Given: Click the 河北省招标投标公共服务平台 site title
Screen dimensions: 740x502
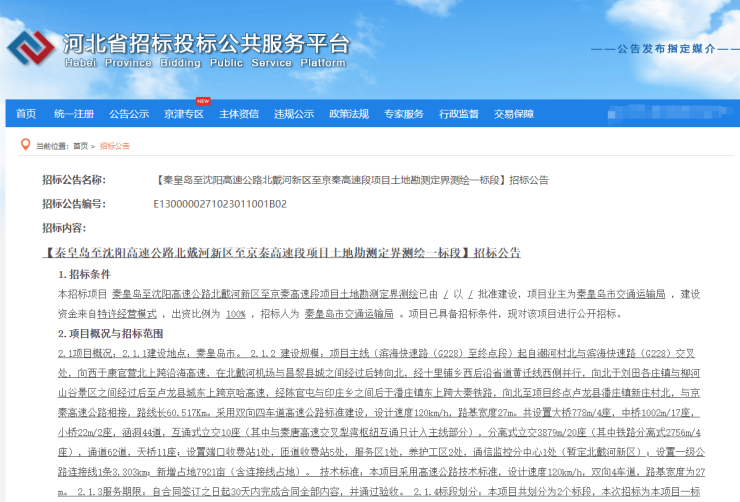Looking at the screenshot, I should pos(207,44).
